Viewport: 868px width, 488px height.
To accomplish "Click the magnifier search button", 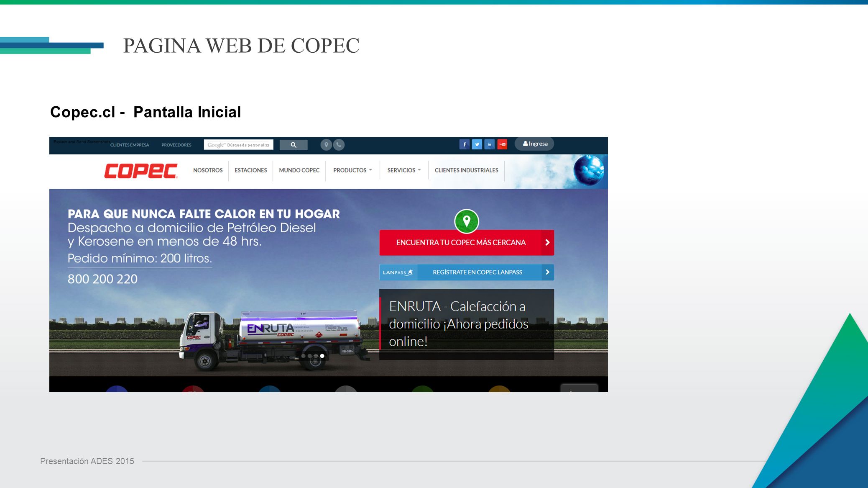I will click(x=294, y=145).
